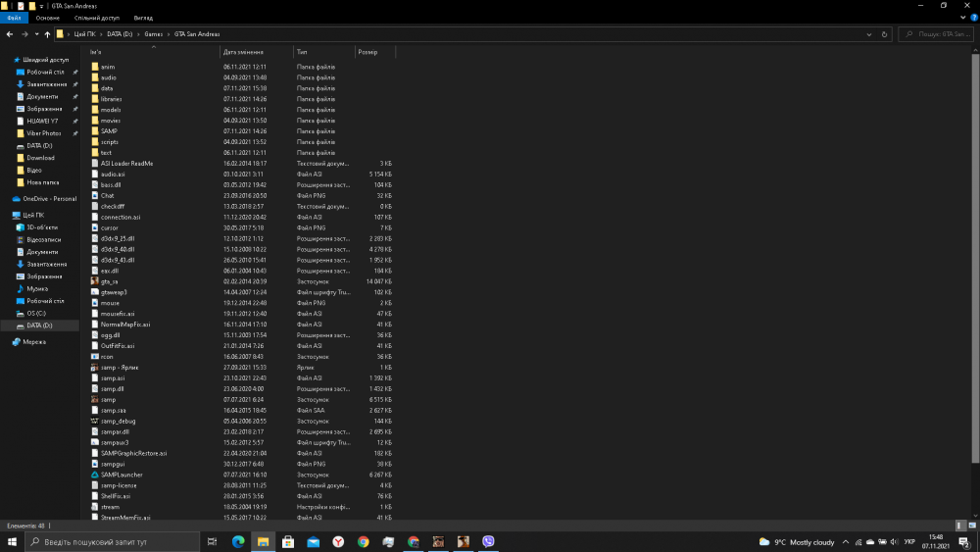
Task: Switch to the Спільний доступ tab
Action: [x=96, y=18]
